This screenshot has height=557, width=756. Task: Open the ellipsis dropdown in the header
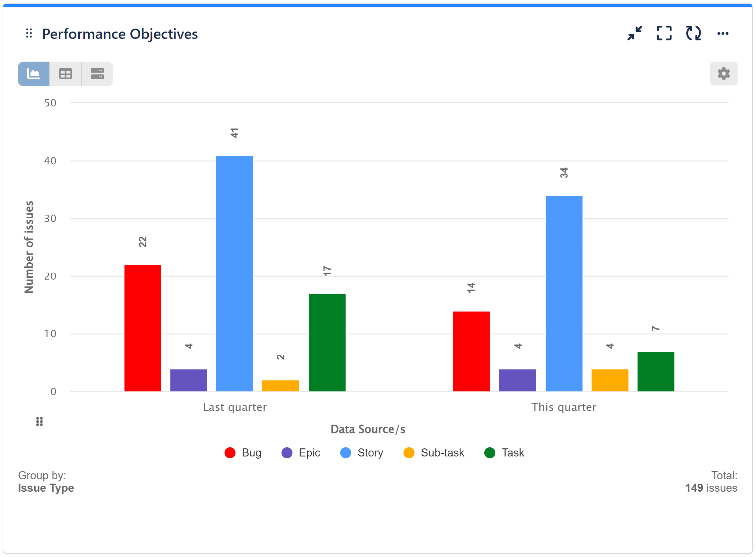pyautogui.click(x=723, y=33)
